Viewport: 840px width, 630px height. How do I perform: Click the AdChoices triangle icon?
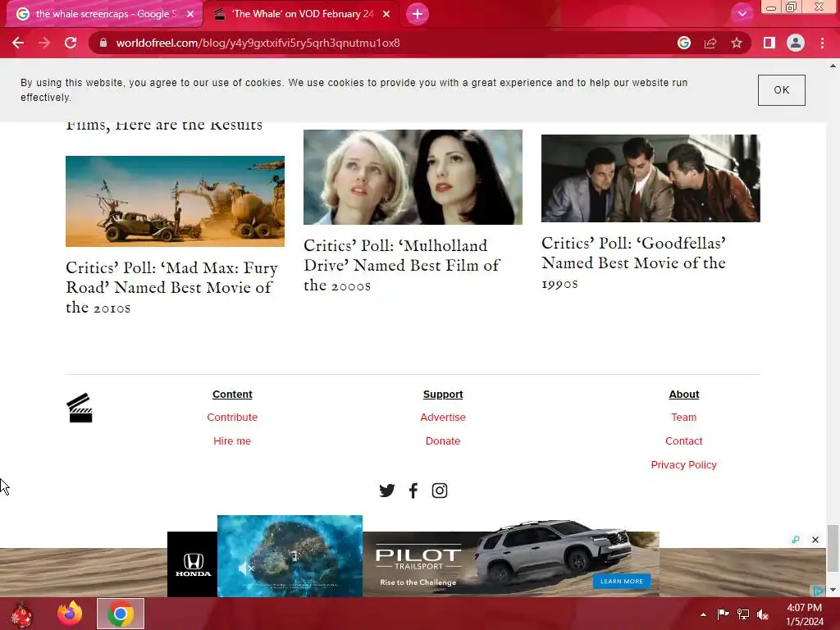click(x=818, y=591)
